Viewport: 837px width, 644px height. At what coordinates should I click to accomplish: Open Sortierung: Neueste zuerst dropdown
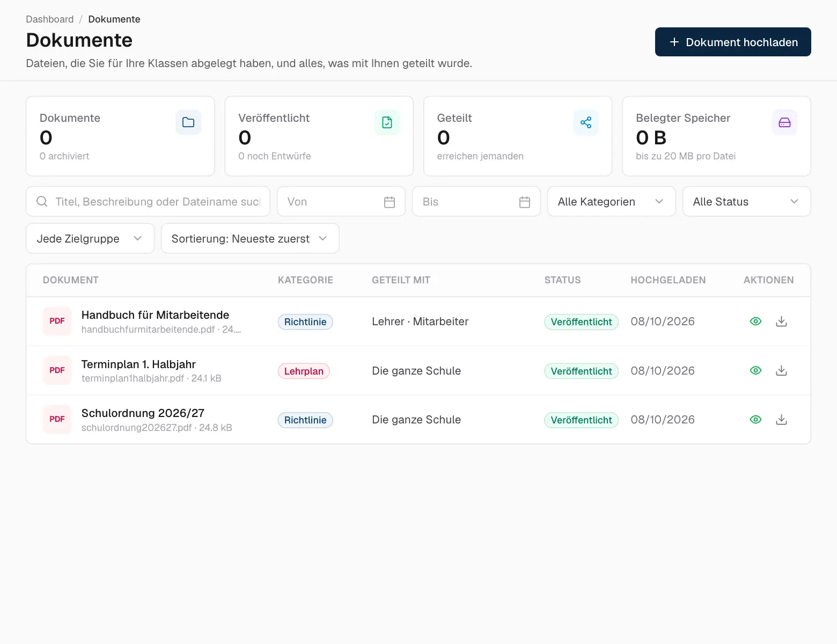tap(250, 239)
